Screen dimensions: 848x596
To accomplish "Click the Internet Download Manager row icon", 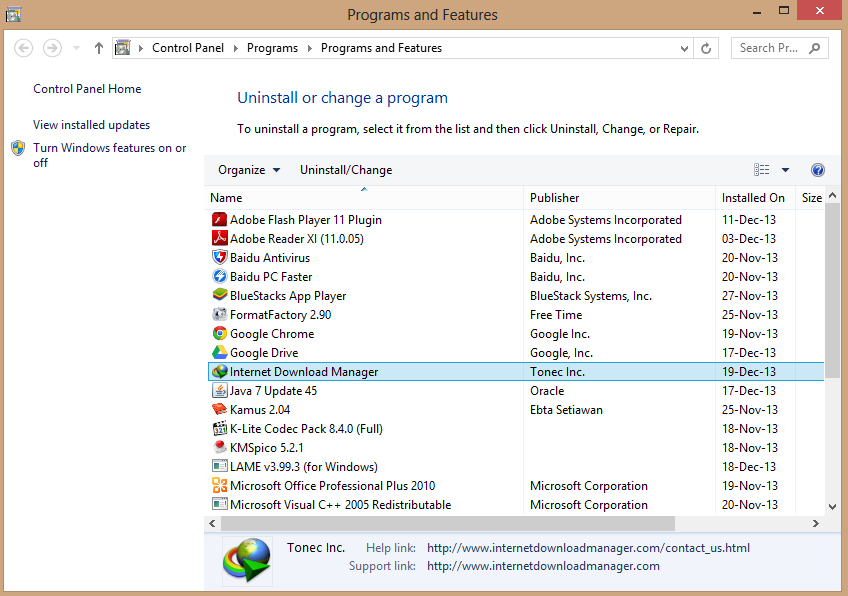I will (219, 372).
